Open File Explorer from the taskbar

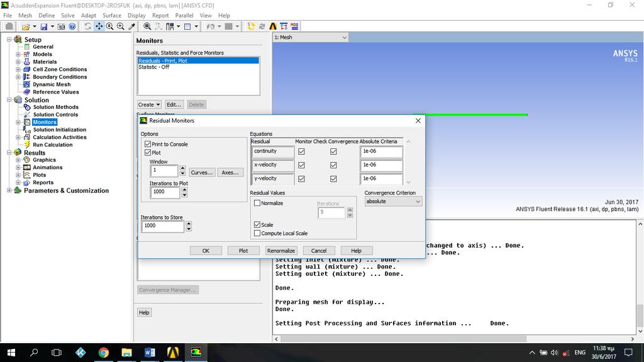126,352
